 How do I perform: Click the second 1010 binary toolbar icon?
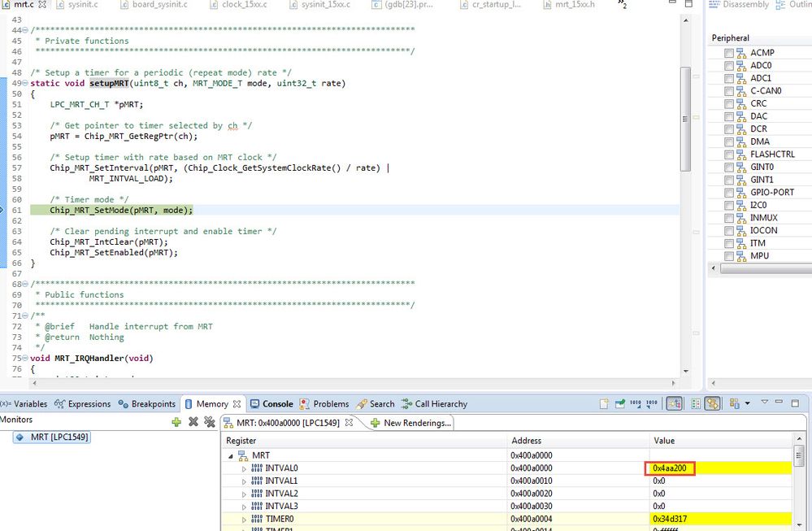(x=651, y=403)
